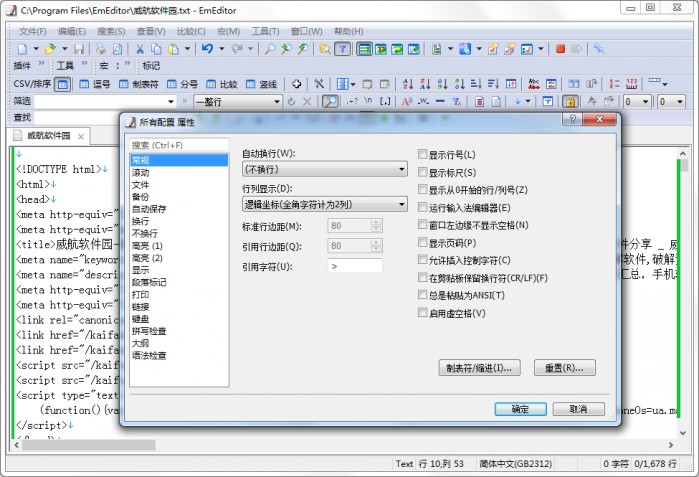The width and height of the screenshot is (699, 477).
Task: Click 简体中文(GB2312) encoding in status bar
Action: [x=516, y=464]
